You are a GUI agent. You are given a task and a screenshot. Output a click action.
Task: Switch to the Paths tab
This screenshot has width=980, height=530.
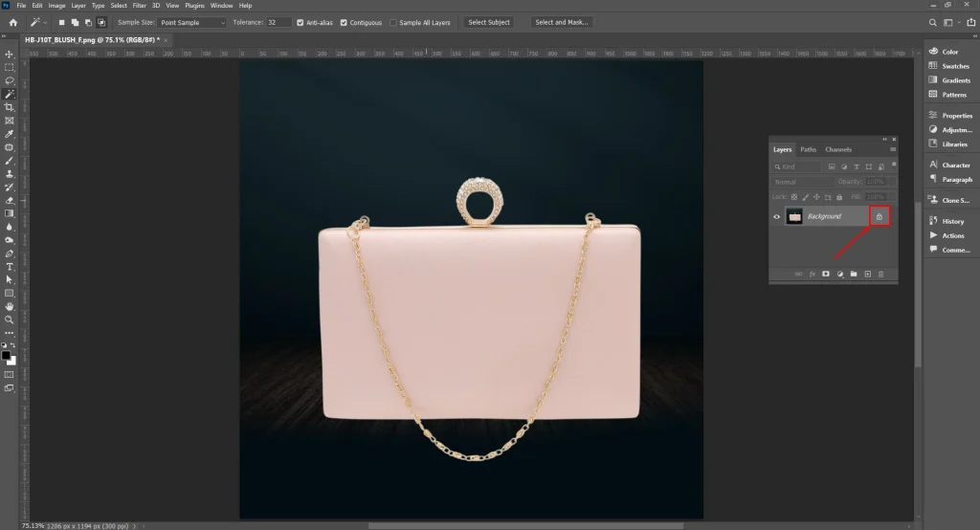coord(808,149)
